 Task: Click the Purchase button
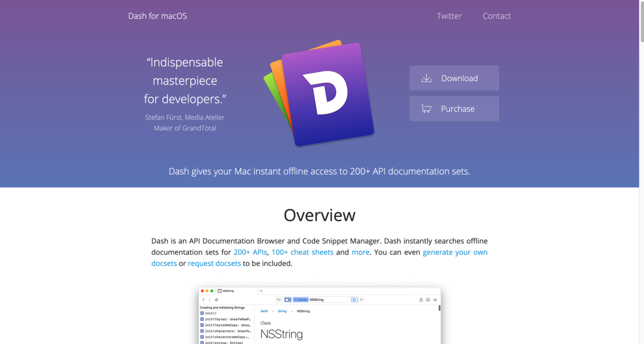454,109
